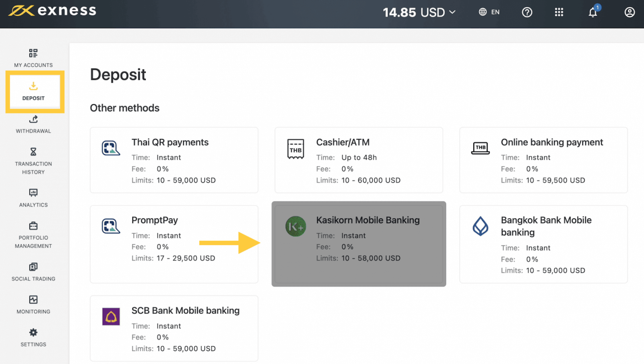Click the Transaction History hourglass icon
644x364 pixels.
pos(33,152)
